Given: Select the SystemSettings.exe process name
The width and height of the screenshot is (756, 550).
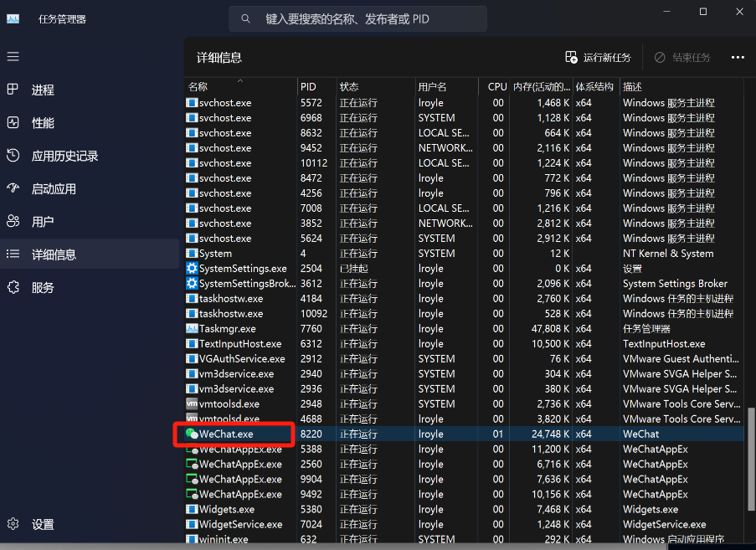Looking at the screenshot, I should [x=243, y=269].
